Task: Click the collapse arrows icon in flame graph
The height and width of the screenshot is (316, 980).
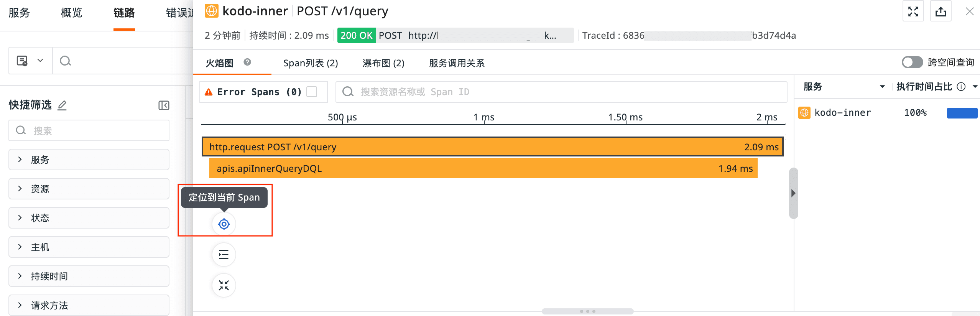Action: click(x=224, y=285)
